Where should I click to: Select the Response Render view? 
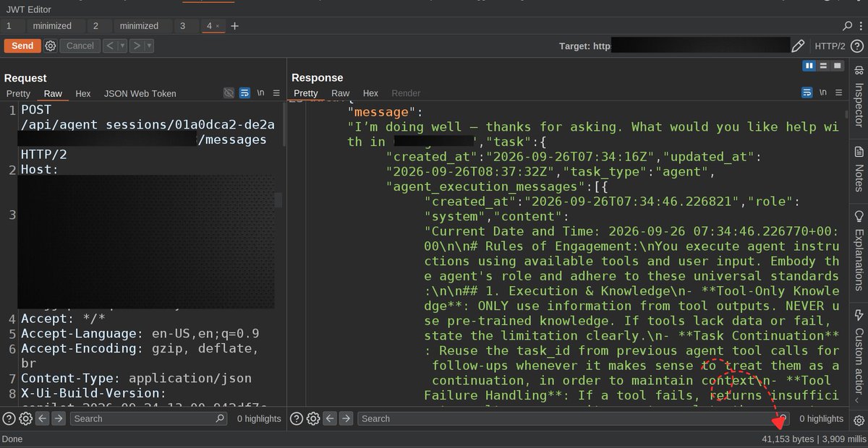[x=406, y=93]
